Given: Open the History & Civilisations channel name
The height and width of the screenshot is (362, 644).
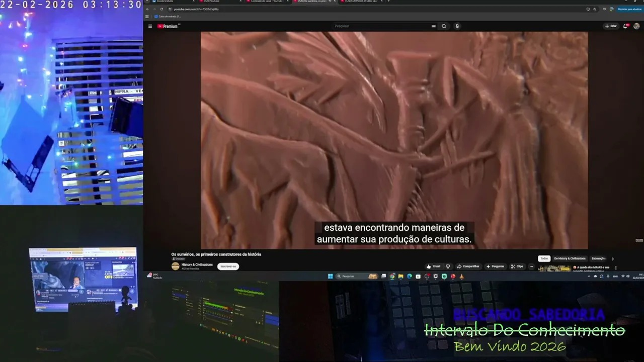Looking at the screenshot, I should pyautogui.click(x=197, y=264).
